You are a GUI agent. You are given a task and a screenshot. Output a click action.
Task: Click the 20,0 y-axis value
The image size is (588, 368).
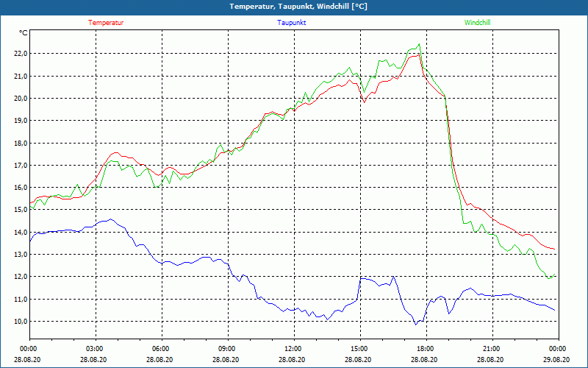pyautogui.click(x=21, y=99)
